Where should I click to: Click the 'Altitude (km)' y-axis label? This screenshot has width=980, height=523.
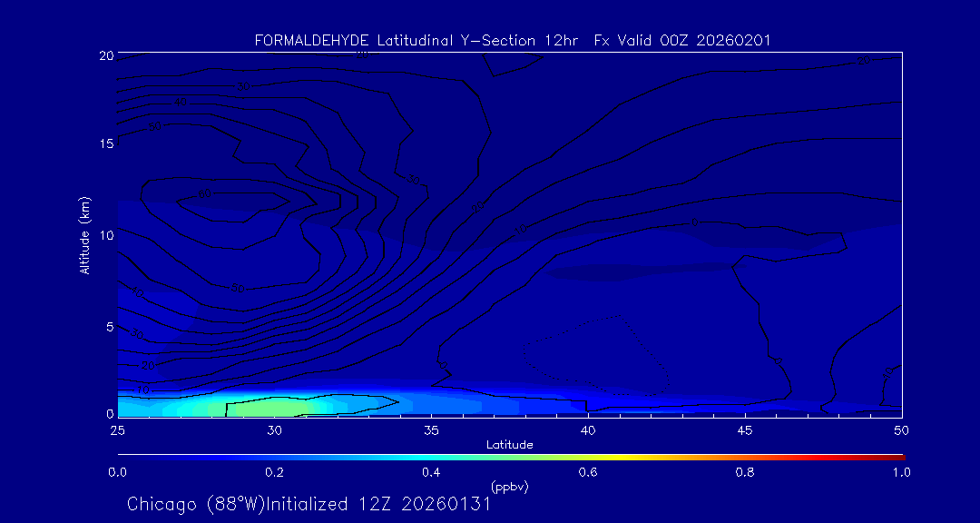click(x=84, y=235)
